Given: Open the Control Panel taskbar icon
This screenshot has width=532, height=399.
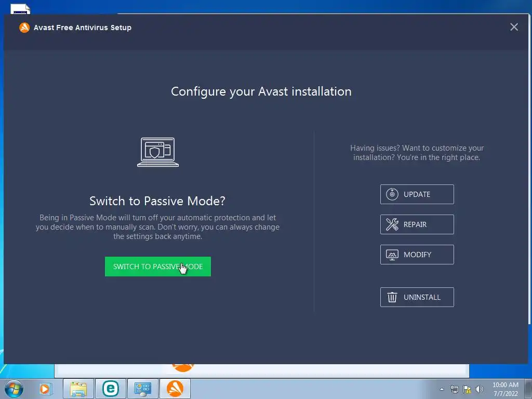Looking at the screenshot, I should pyautogui.click(x=143, y=389).
